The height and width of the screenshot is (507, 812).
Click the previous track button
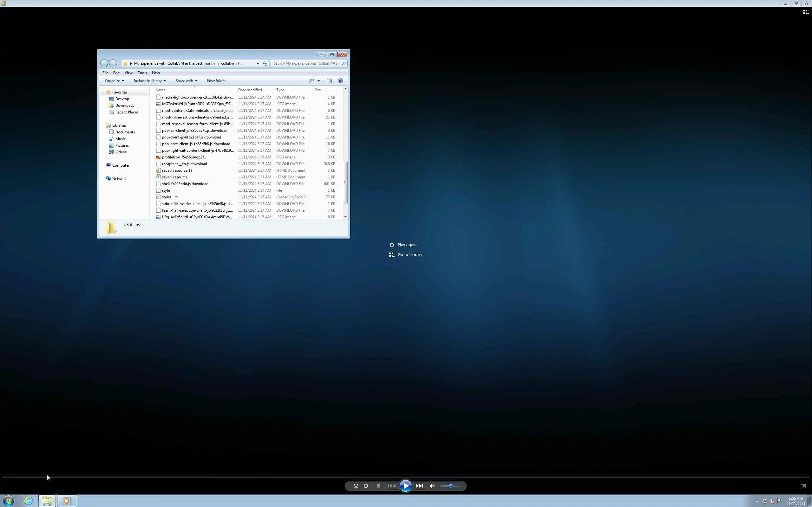[392, 486]
